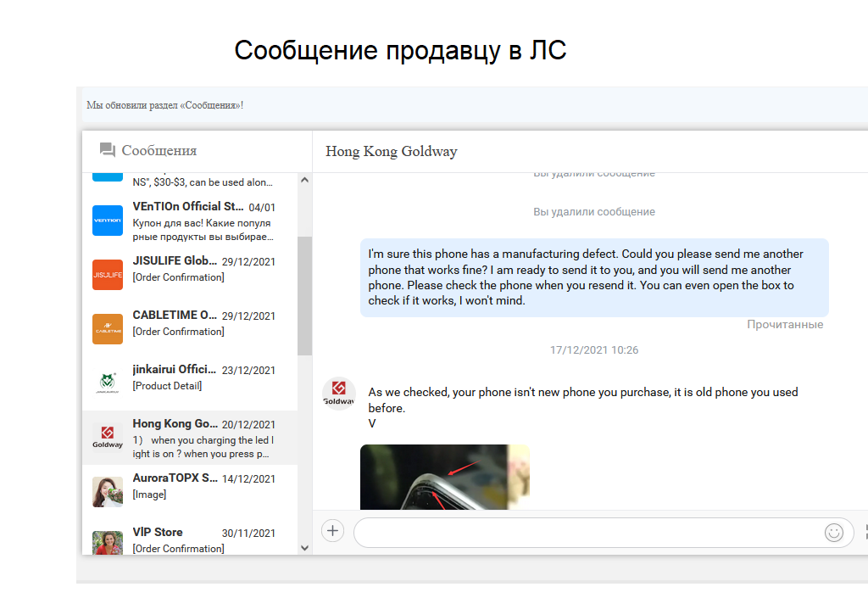Viewport: 868px width, 598px height.
Task: Click the VEnTIOn blue avatar icon
Action: point(108,221)
